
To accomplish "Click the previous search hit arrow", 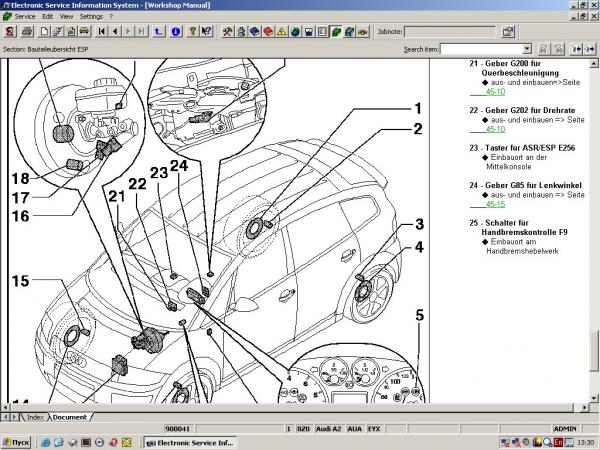I will tap(576, 49).
